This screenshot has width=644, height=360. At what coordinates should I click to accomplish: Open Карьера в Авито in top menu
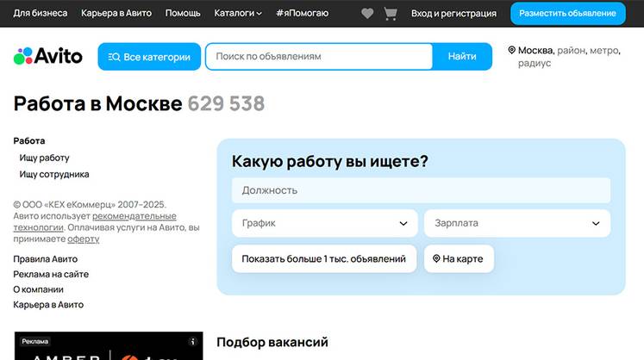pyautogui.click(x=116, y=13)
